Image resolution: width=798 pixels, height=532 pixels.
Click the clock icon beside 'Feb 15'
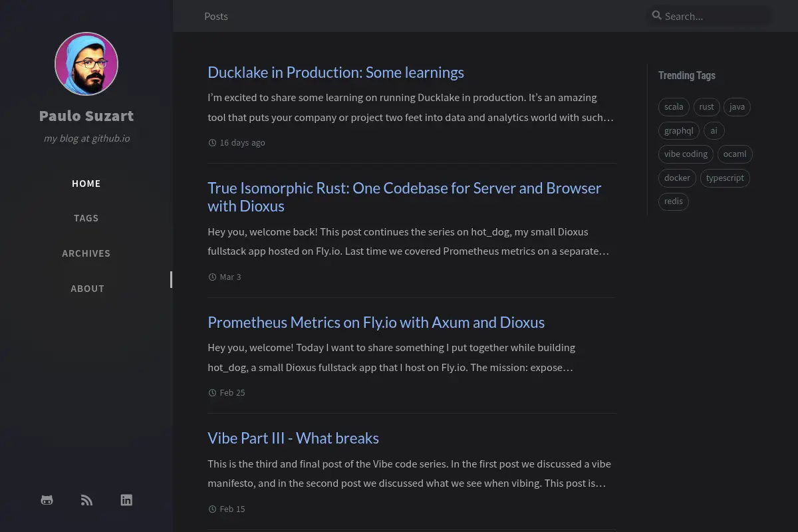click(x=212, y=509)
